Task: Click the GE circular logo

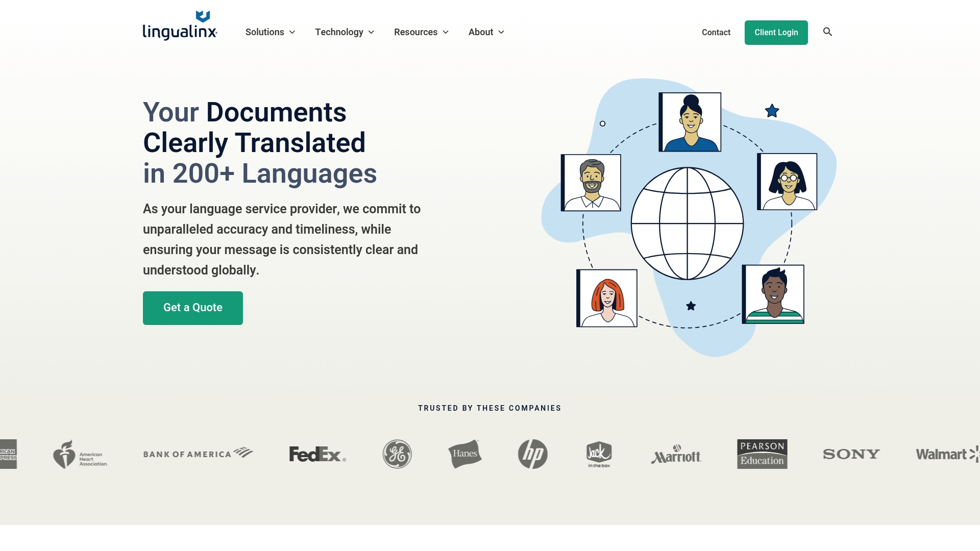Action: pos(397,454)
